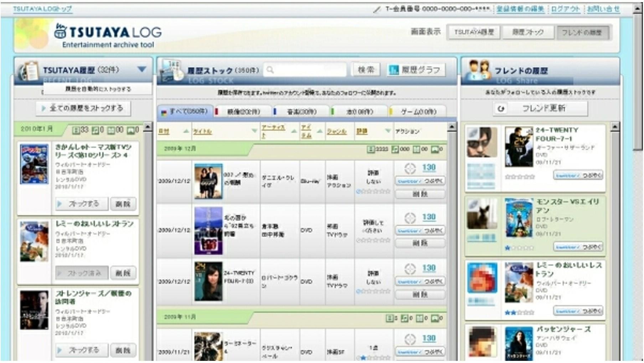Open きかんしゃトーマス cover thumbnail
Screen dimensions: 644x363
[x=34, y=164]
